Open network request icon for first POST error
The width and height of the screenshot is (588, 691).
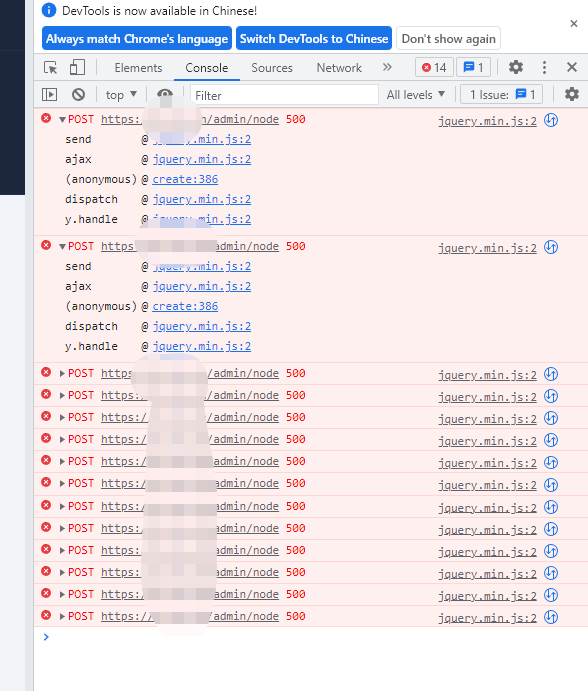coord(551,120)
